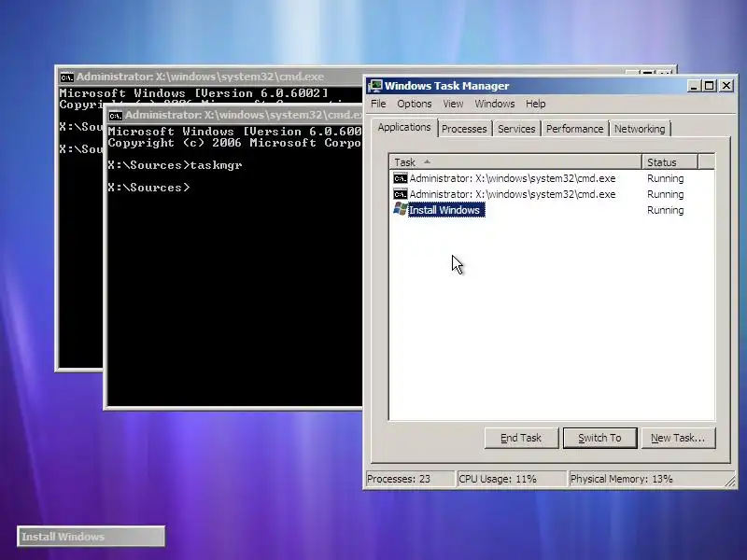This screenshot has width=747, height=560.
Task: Switch to the Processes tab
Action: [464, 129]
